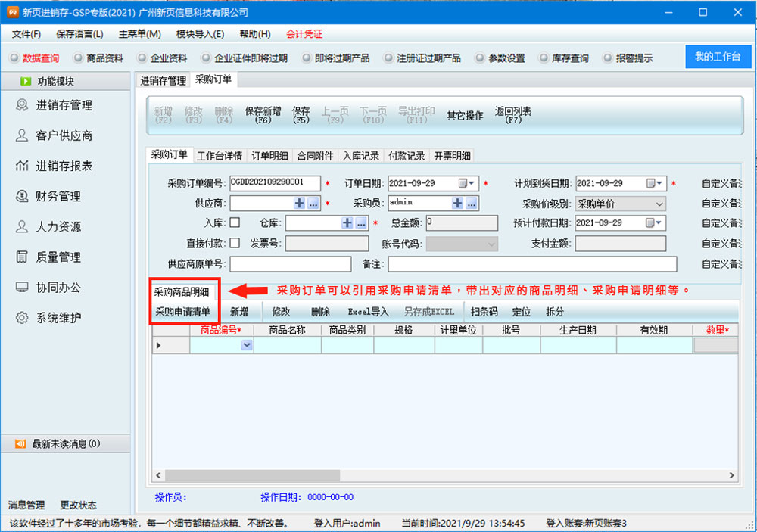Screen dimensions: 757x532
Task: Click plus icon next to 供应商 field
Action: click(x=299, y=204)
